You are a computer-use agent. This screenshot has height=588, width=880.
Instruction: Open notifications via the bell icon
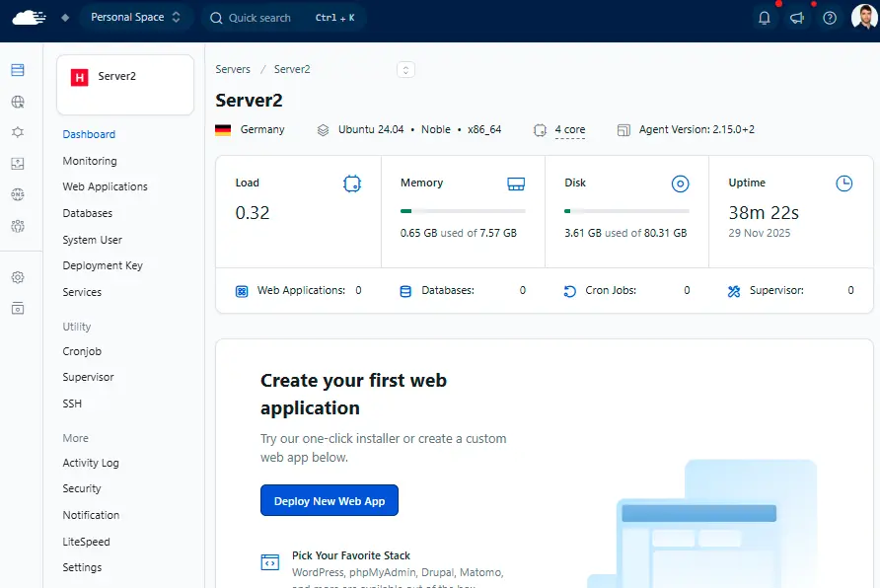point(765,17)
